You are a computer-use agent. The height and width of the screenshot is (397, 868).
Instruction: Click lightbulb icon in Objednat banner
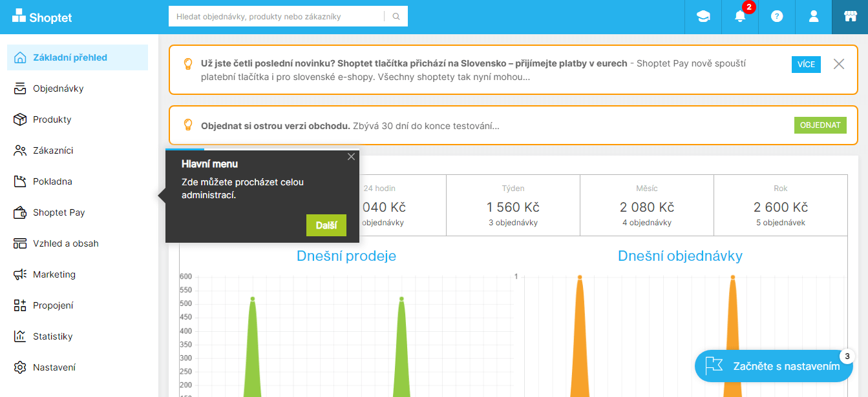coord(188,125)
